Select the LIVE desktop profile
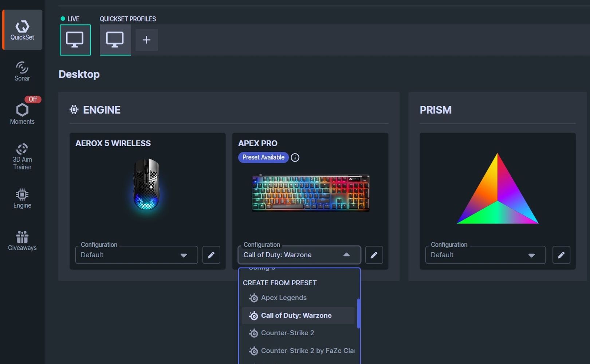This screenshot has width=590, height=364. (x=75, y=40)
